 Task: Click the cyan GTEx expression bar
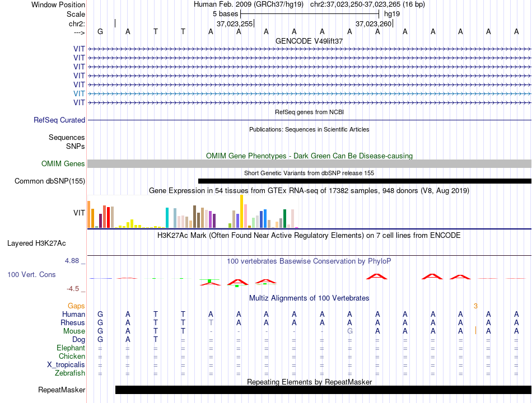coord(167,218)
